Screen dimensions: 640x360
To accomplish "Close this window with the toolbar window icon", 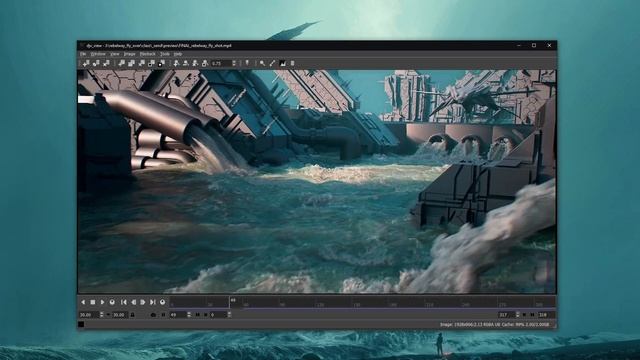I will pyautogui.click(x=142, y=63).
